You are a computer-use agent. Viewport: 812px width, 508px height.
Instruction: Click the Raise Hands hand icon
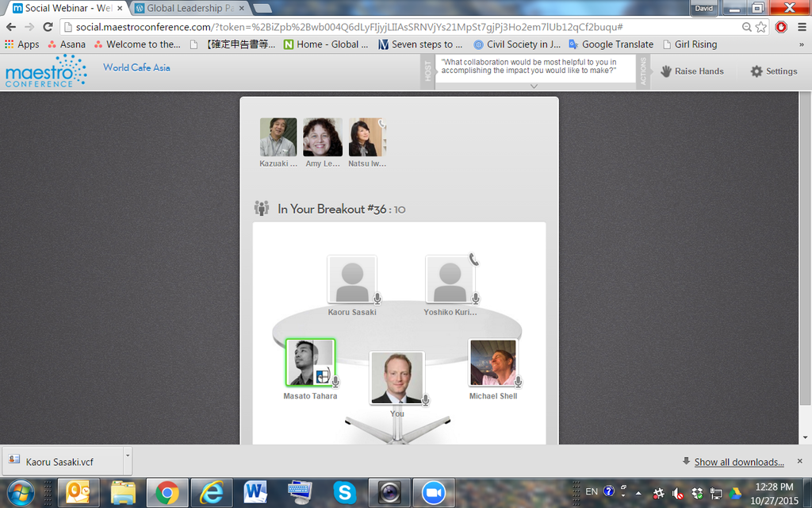coord(665,71)
